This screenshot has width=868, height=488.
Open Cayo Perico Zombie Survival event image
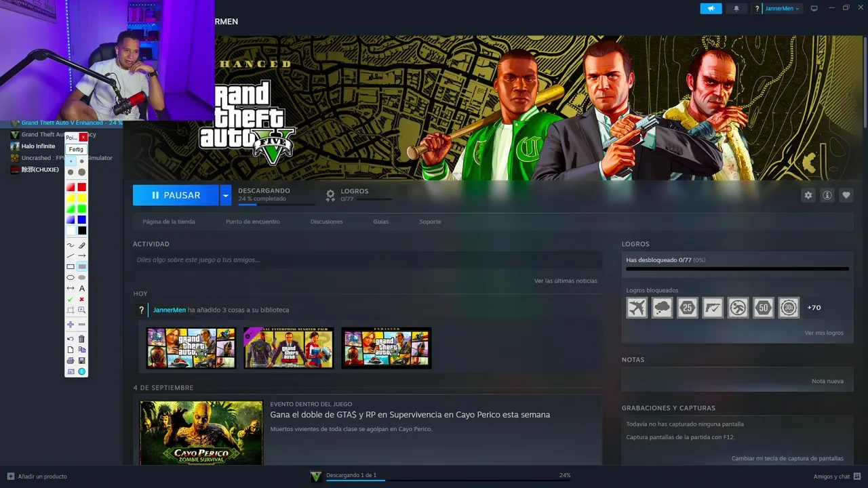point(201,432)
